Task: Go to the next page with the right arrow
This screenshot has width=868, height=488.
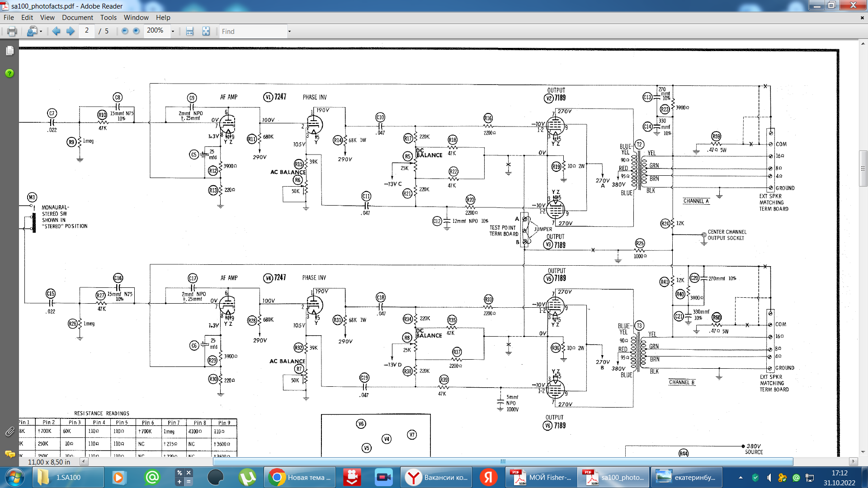Action: click(71, 31)
